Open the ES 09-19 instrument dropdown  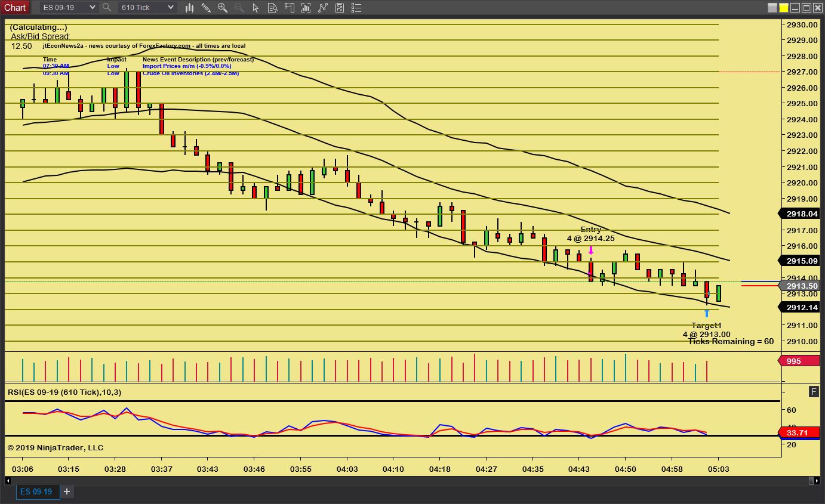69,8
